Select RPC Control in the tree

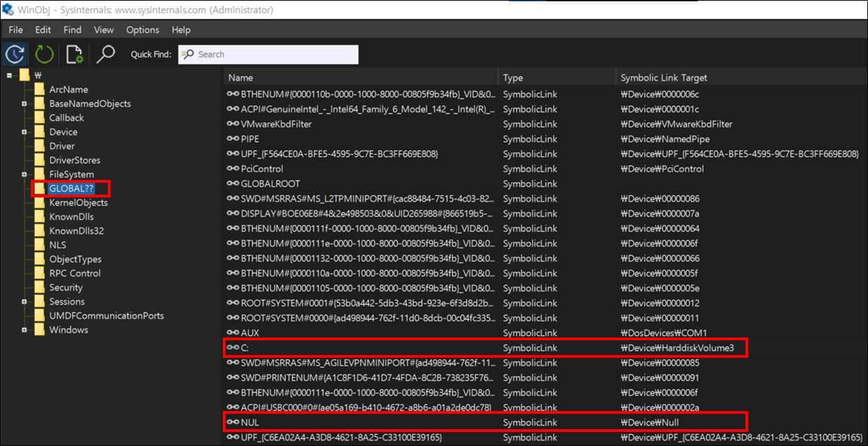75,273
